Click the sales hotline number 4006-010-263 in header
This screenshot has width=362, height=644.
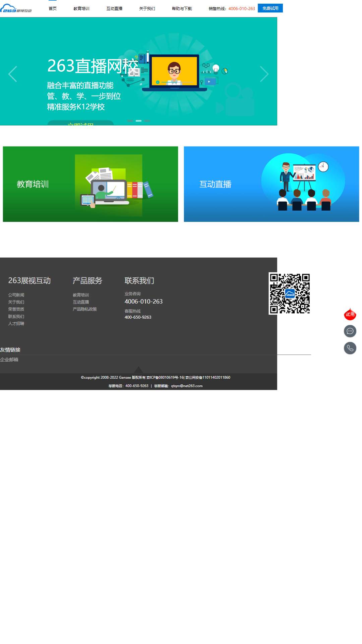coord(242,9)
